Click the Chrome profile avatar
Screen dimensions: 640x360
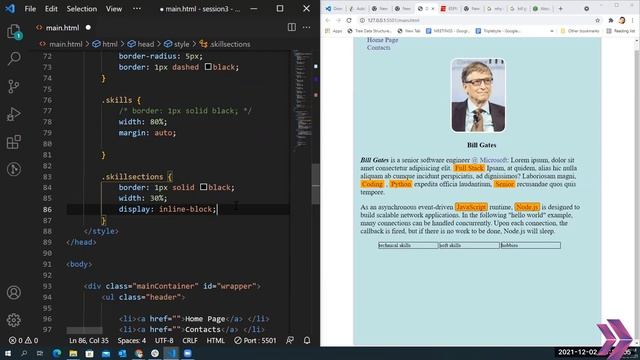click(622, 20)
